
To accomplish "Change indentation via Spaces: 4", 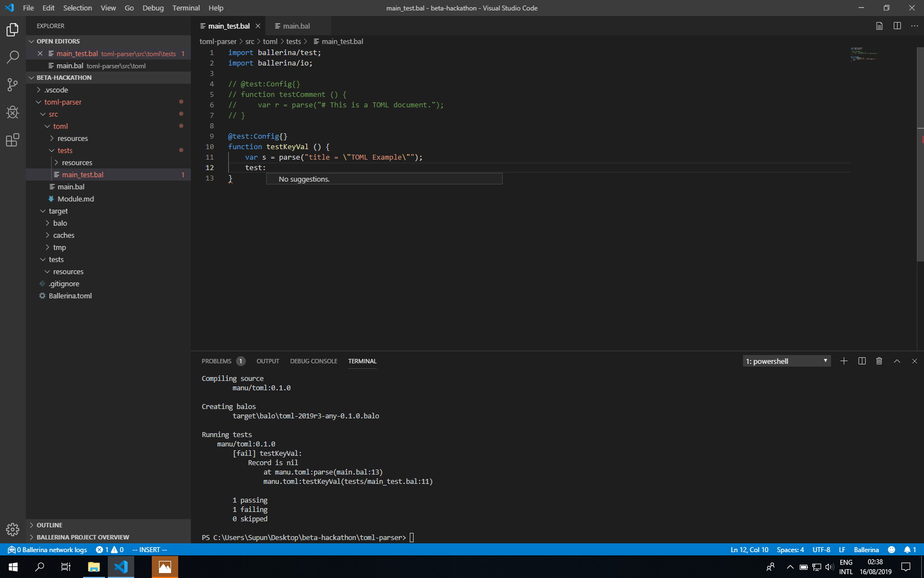I will (790, 550).
